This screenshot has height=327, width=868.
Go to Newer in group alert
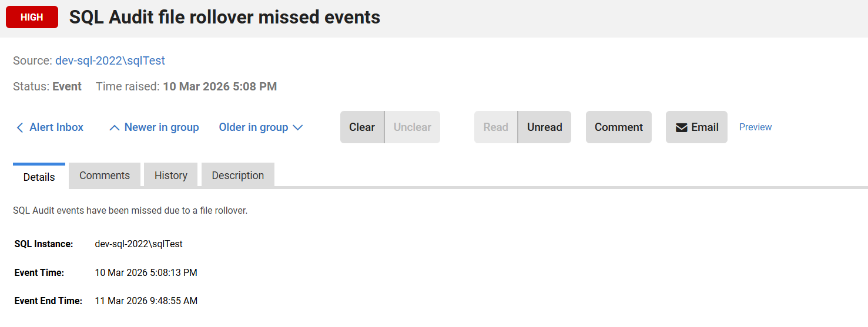[162, 127]
